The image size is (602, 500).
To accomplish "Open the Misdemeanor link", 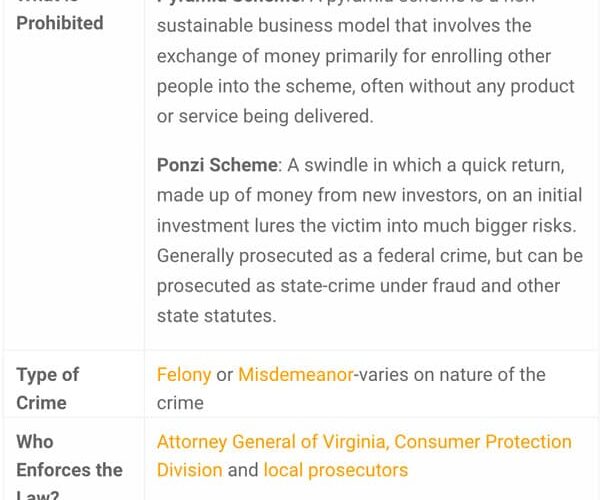I will 296,374.
